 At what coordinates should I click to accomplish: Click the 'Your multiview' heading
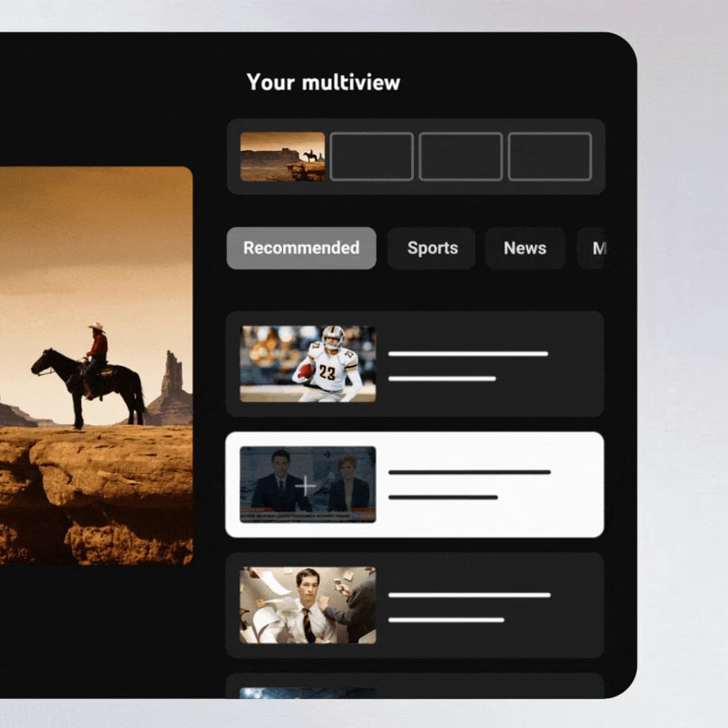click(323, 83)
